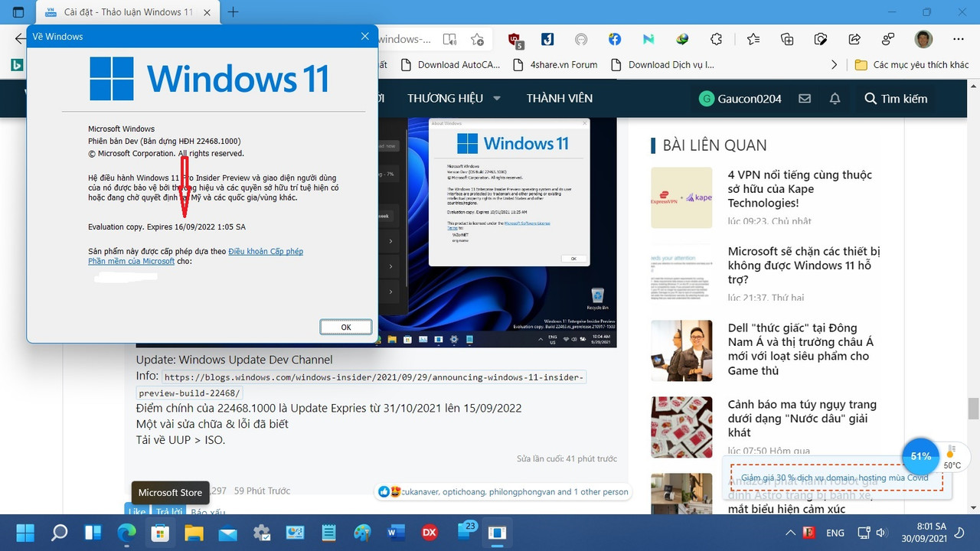Click OK in the Về Windows dialog

pos(346,327)
